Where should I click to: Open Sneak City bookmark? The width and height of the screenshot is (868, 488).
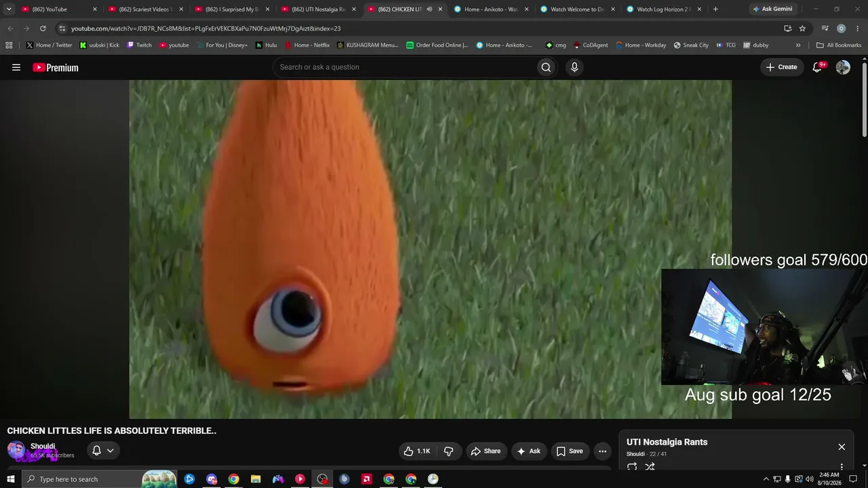click(x=690, y=45)
